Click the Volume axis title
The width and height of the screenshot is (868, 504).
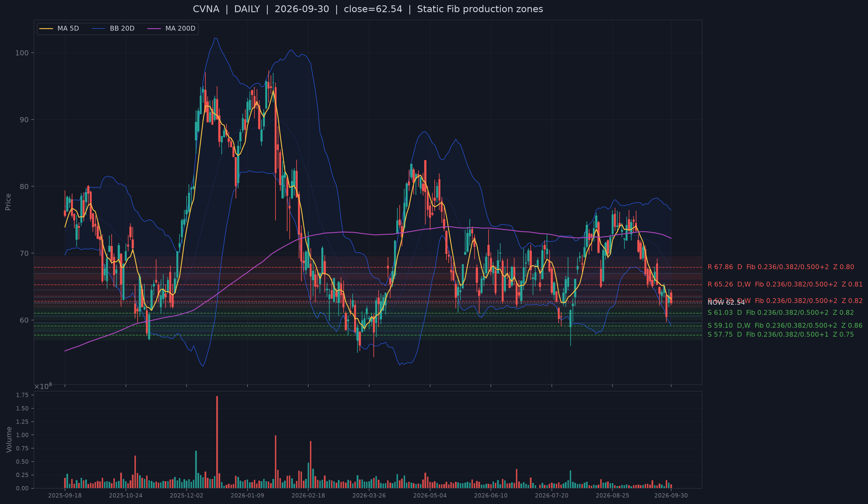click(9, 439)
